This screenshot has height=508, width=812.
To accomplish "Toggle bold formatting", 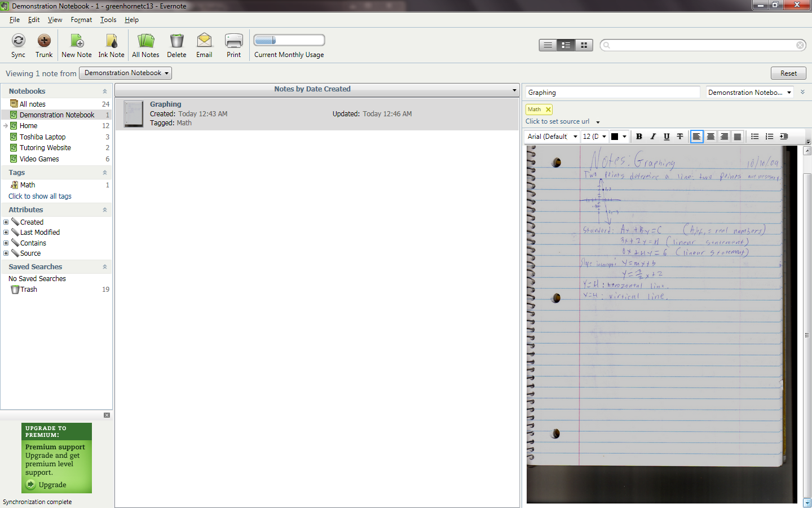I will 639,137.
